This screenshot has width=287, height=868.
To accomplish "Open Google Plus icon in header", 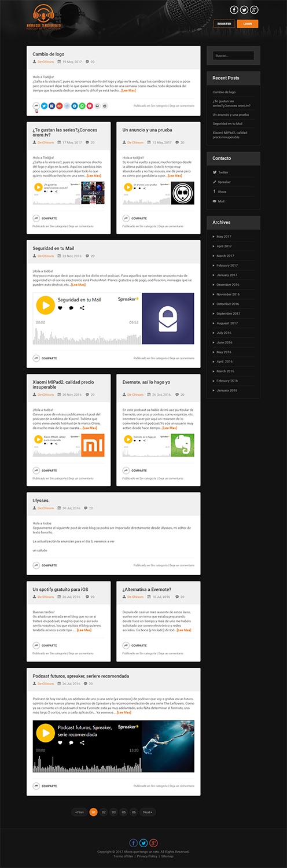I will pos(255,9).
